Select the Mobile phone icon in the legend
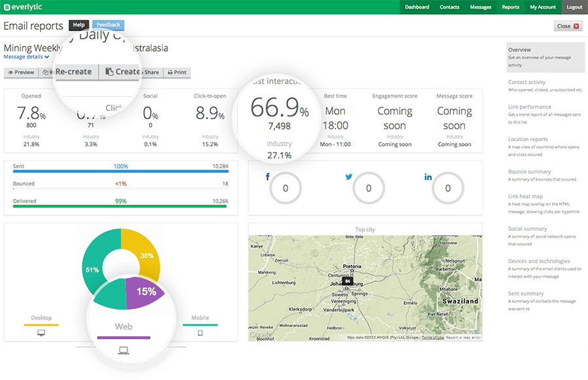This screenshot has width=588, height=380. point(200,333)
